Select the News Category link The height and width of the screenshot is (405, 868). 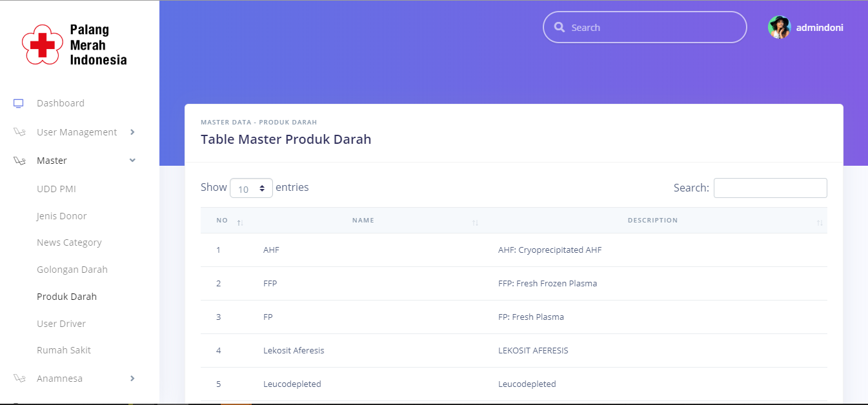tap(69, 242)
